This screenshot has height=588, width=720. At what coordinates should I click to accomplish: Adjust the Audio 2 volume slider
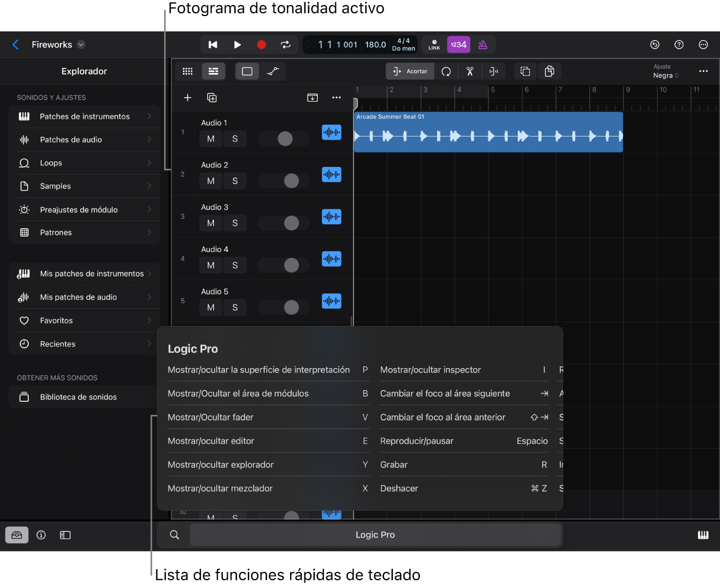[x=291, y=181]
